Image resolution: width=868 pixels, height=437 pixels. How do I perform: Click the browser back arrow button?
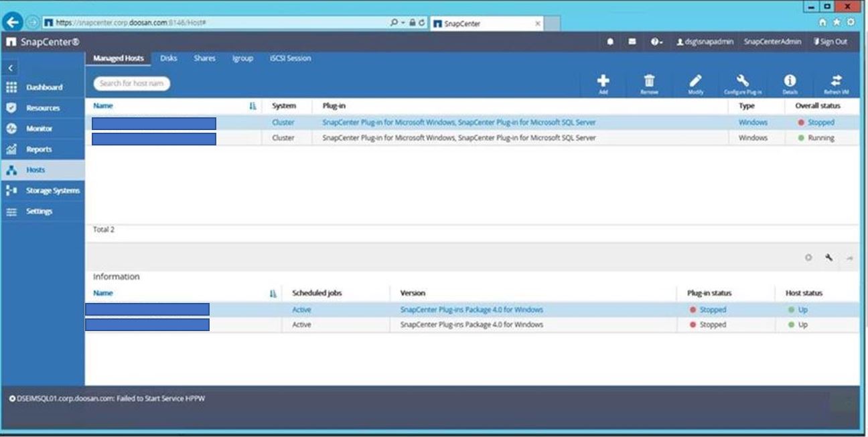pos(13,22)
